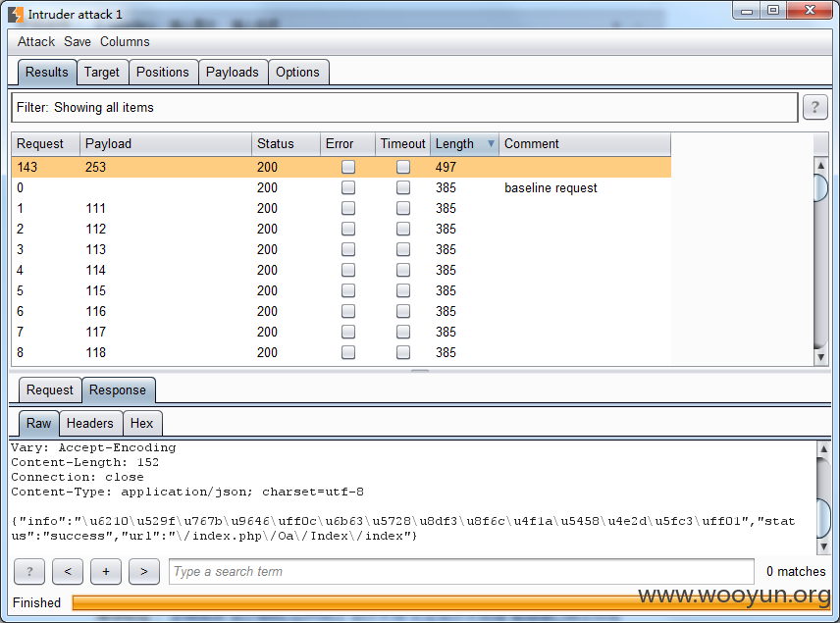Screen dimensions: 840x623
Task: Toggle Error checkbox for payload 115
Action: 348,290
